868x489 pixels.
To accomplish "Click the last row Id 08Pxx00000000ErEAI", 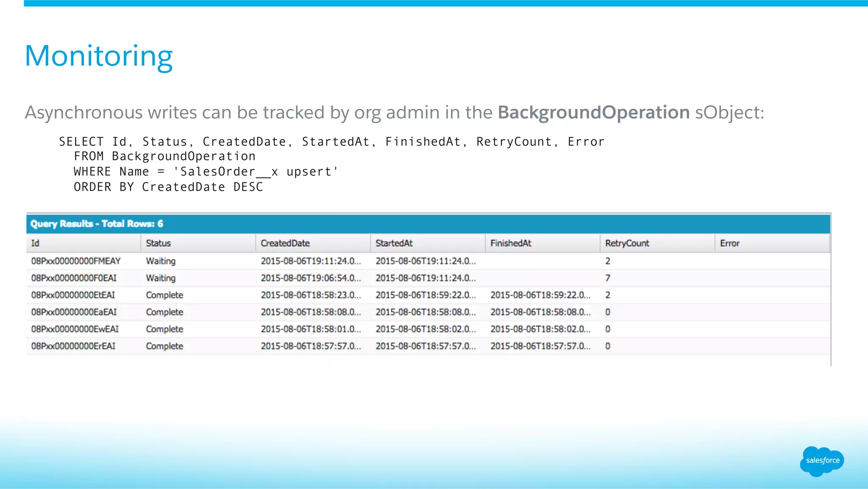I will [x=73, y=346].
